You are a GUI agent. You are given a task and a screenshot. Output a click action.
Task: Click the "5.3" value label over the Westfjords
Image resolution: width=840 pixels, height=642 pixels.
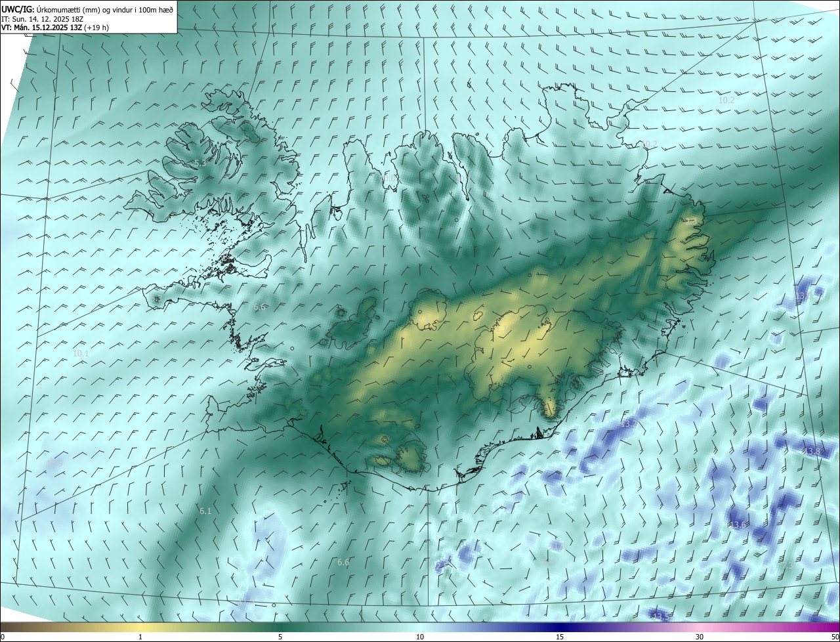[199, 163]
